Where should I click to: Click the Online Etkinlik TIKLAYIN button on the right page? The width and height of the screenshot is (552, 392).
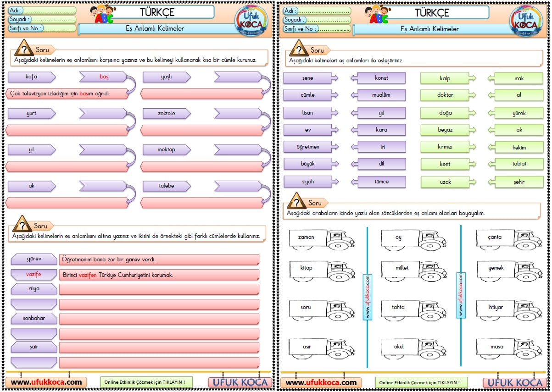tap(421, 382)
